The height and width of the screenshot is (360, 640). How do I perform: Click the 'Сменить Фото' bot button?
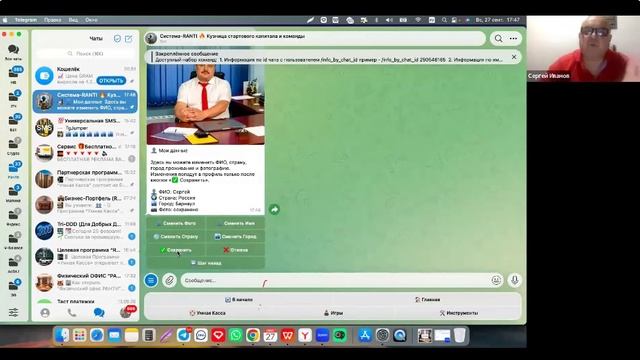[x=176, y=223]
